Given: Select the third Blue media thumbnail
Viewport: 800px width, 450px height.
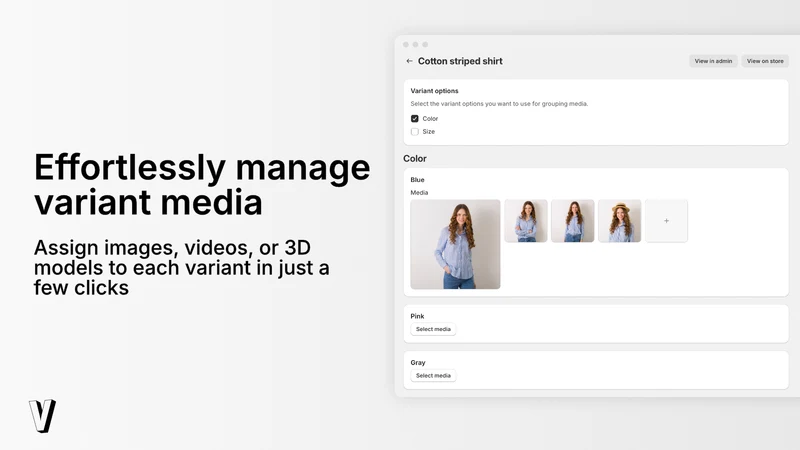Looking at the screenshot, I should click(572, 221).
